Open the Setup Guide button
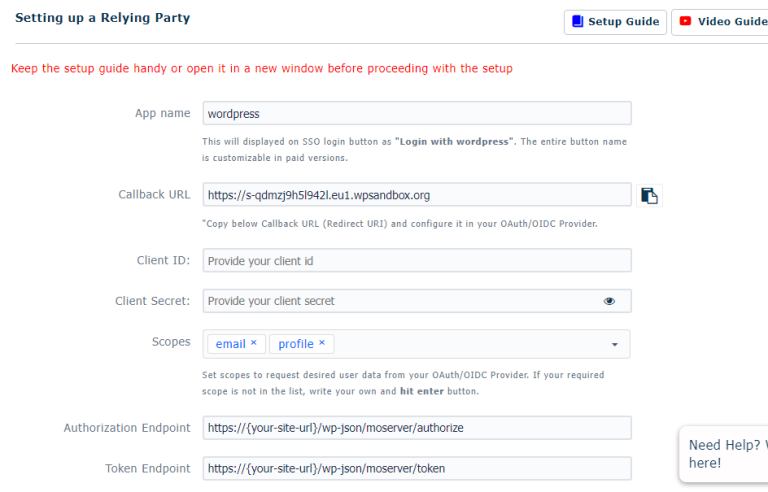This screenshot has width=768, height=492. click(615, 22)
